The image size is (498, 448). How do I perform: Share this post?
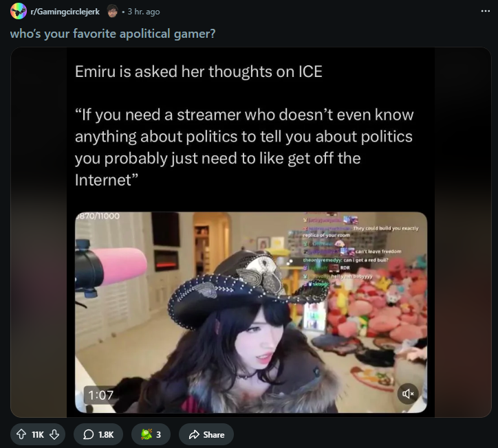coord(206,434)
